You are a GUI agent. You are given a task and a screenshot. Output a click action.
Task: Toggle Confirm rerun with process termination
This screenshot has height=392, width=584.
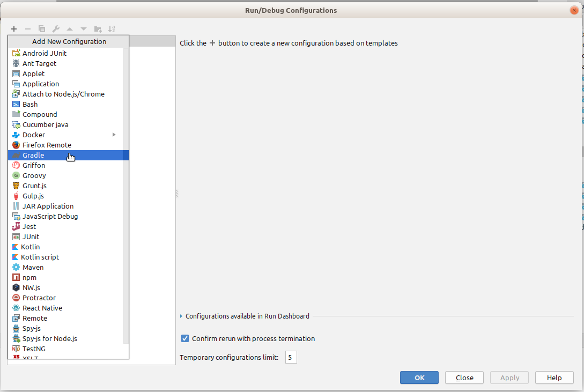184,338
